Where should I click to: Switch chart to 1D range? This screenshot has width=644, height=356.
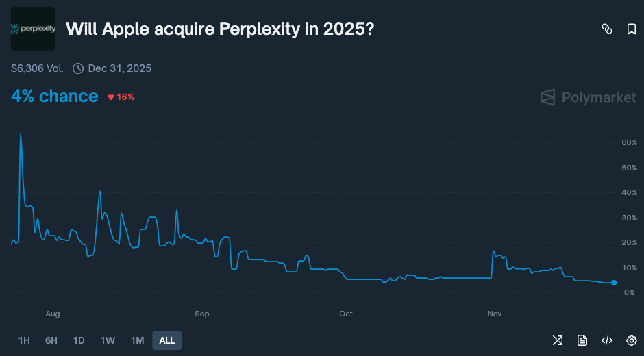(x=79, y=340)
